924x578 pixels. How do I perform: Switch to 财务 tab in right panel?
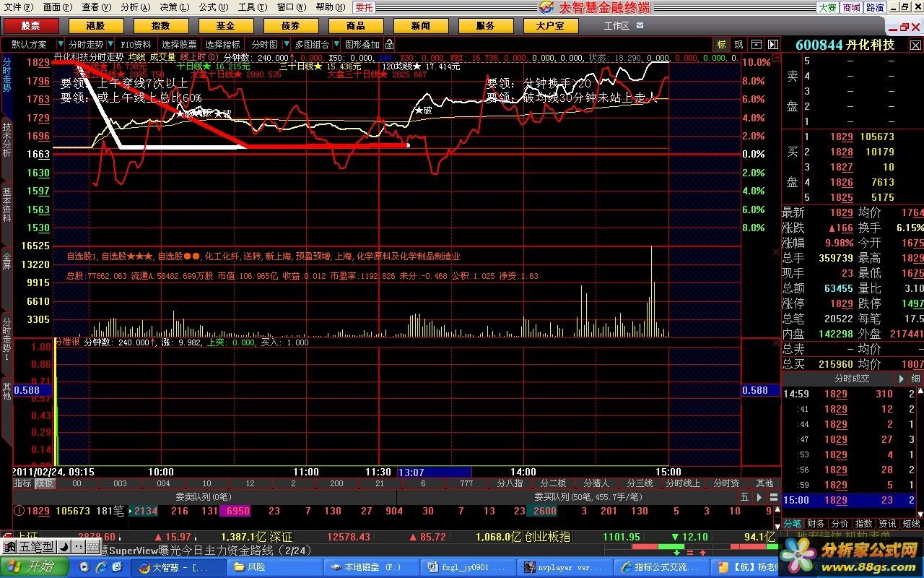tap(816, 524)
